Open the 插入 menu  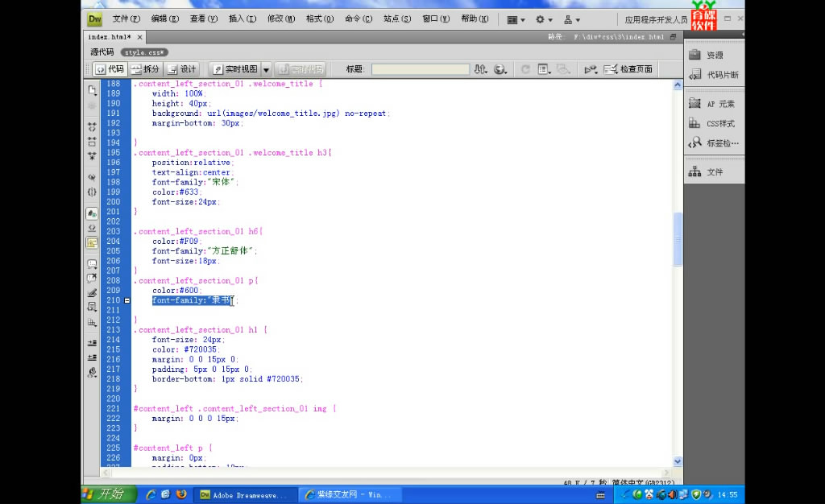[x=243, y=19]
